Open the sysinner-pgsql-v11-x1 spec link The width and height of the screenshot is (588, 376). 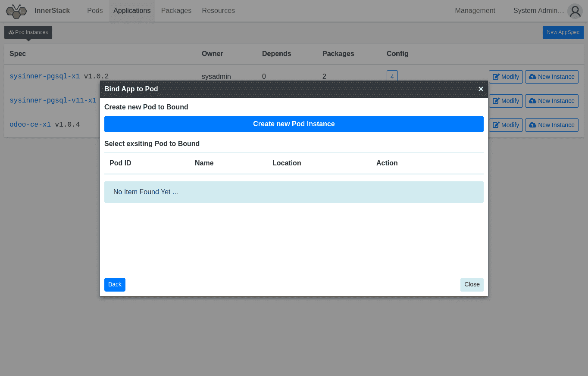[x=53, y=101]
